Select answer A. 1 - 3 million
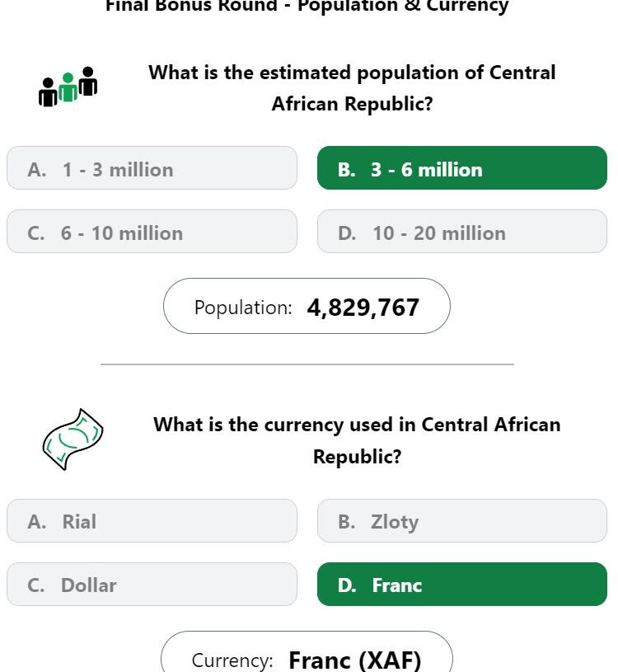The height and width of the screenshot is (672, 618). 152,168
